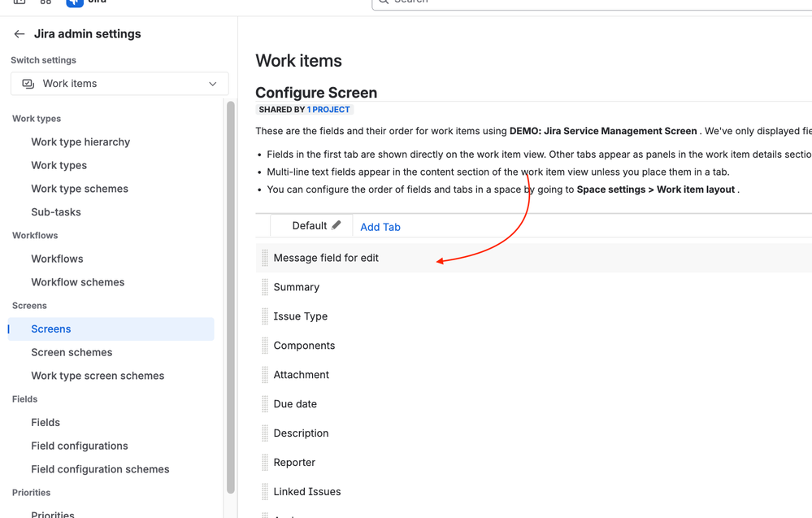The width and height of the screenshot is (812, 518).
Task: Click the chevron in the Work items selector
Action: click(212, 84)
